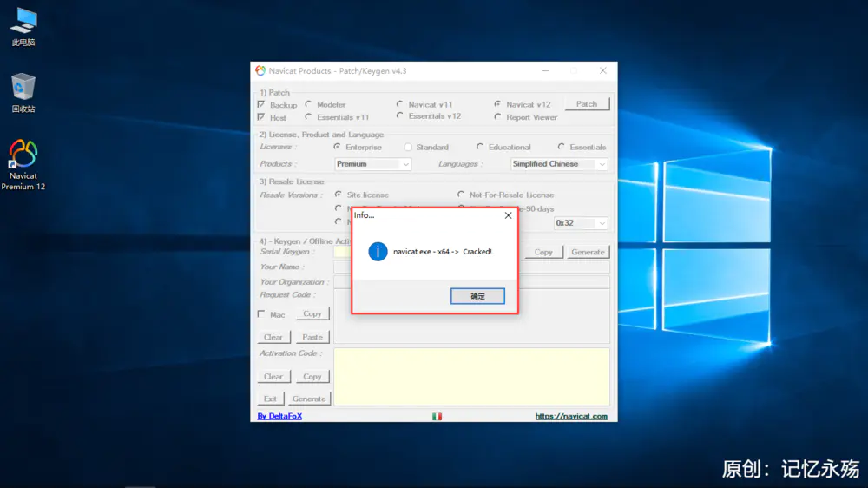Screen dimensions: 868x488
Task: Confirm the Cracked dialog with 确定
Action: [477, 296]
